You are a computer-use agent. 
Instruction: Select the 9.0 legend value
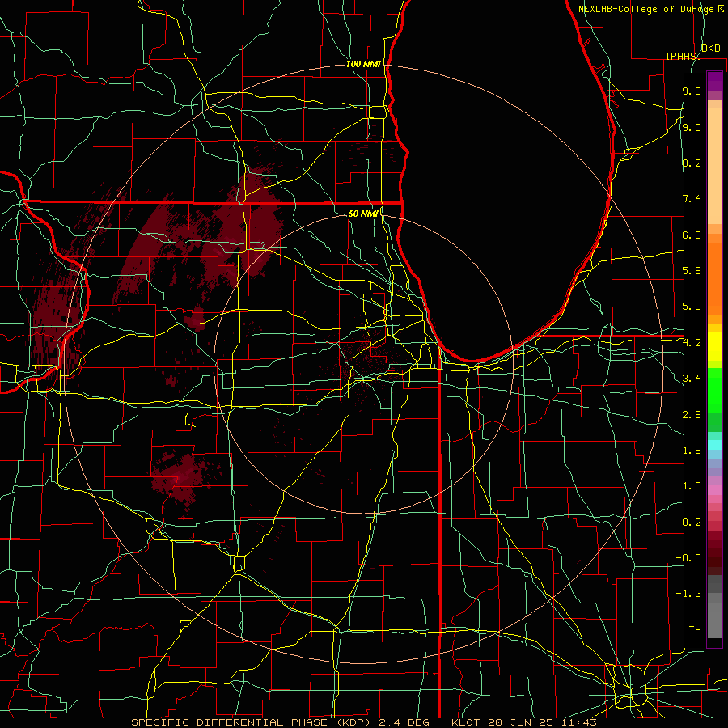(x=692, y=127)
